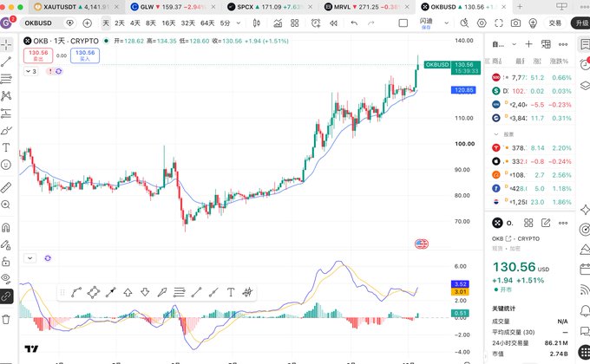Open the watchlist three-dot menu
Screen dimensions: 590x364
pos(563,44)
